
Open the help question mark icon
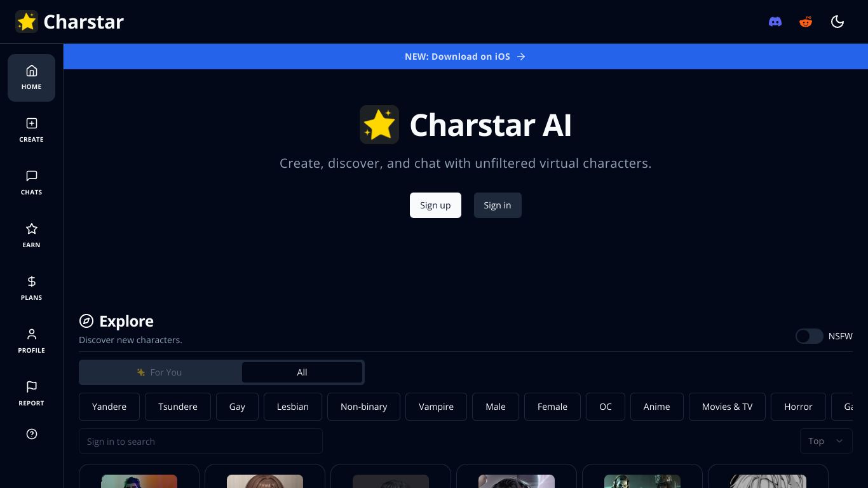[32, 434]
